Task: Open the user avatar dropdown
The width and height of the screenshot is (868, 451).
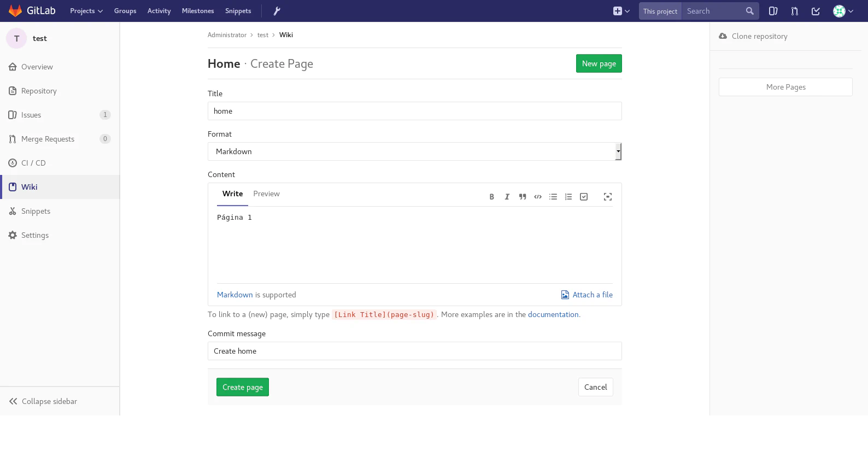Action: pos(843,11)
